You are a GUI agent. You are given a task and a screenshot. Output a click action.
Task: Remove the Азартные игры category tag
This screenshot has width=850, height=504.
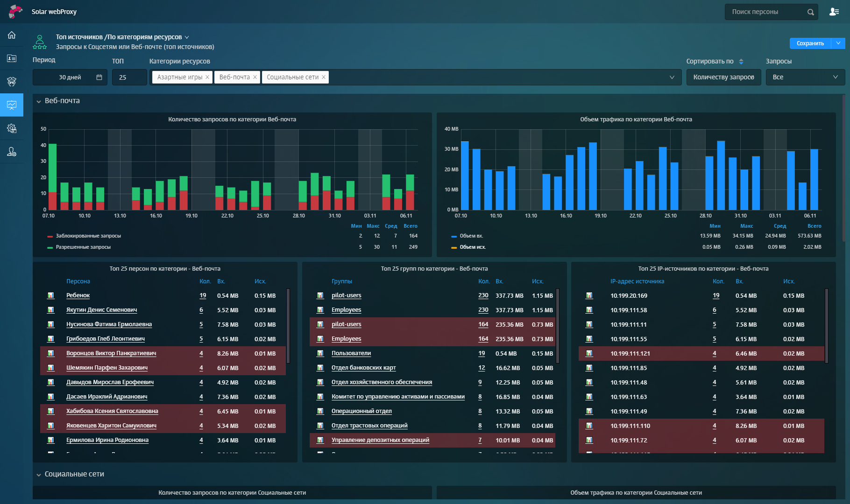tap(207, 77)
